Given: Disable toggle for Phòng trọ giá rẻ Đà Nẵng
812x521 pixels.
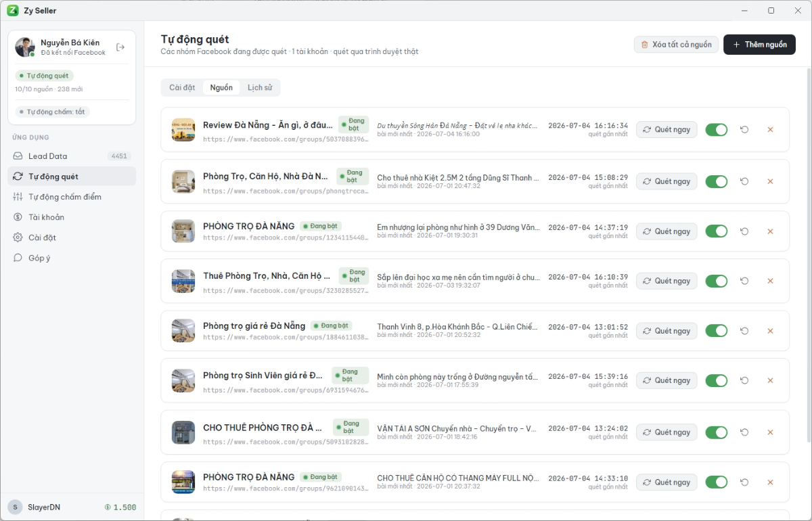Looking at the screenshot, I should pyautogui.click(x=717, y=331).
